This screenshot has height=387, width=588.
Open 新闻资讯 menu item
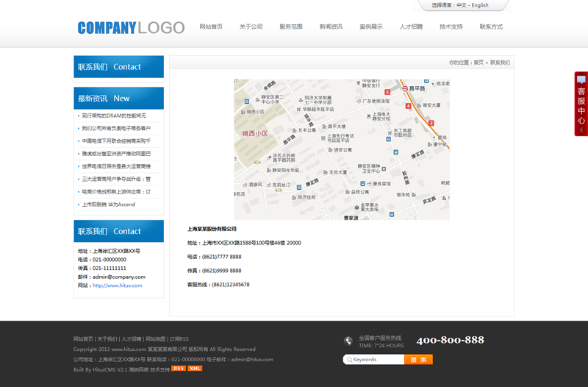331,26
